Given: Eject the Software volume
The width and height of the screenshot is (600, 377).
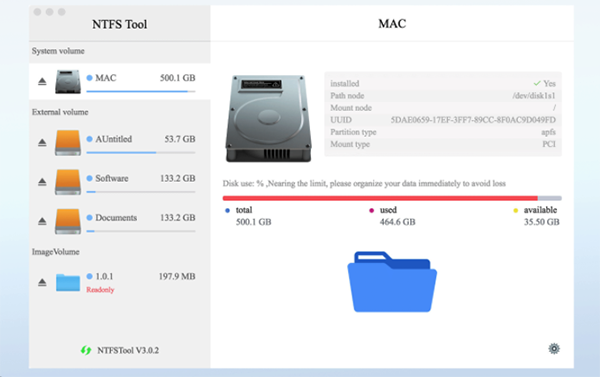Looking at the screenshot, I should [42, 181].
